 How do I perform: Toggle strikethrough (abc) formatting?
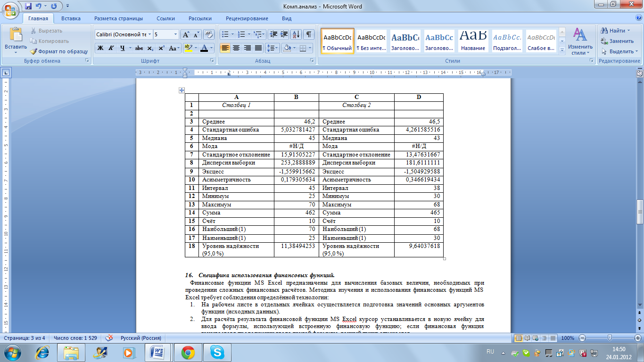coord(139,48)
